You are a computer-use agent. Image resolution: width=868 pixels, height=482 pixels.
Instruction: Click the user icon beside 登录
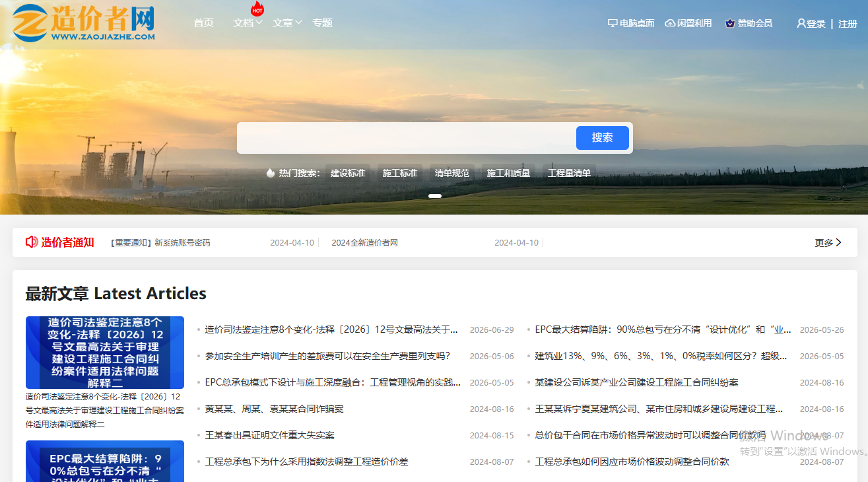[x=801, y=23]
